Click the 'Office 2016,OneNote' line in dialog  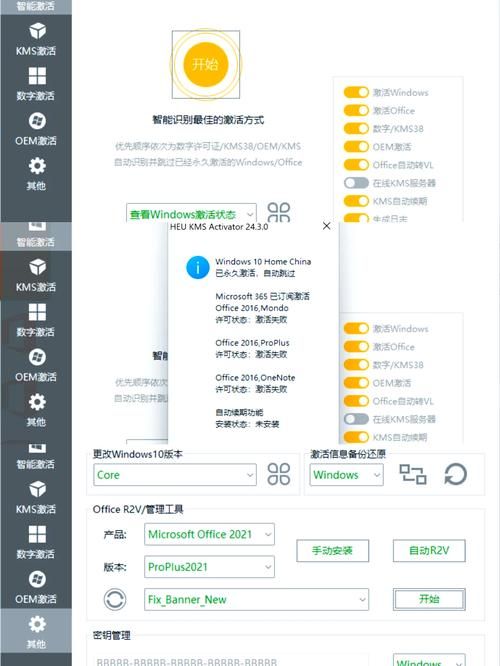pyautogui.click(x=255, y=378)
